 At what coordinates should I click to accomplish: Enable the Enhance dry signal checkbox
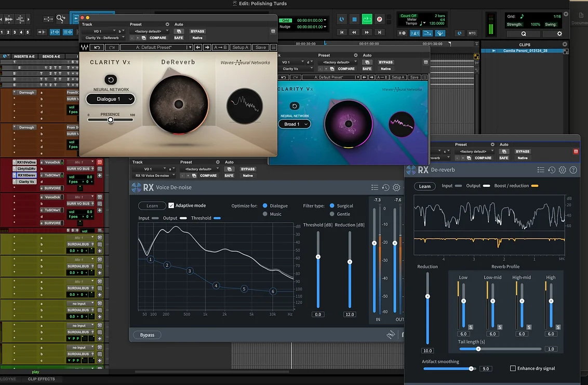click(513, 368)
